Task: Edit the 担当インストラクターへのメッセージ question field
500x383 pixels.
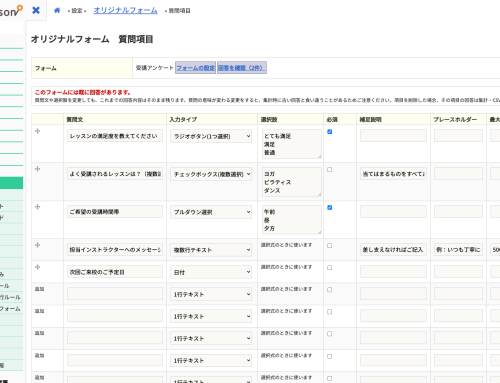Action: [115, 250]
